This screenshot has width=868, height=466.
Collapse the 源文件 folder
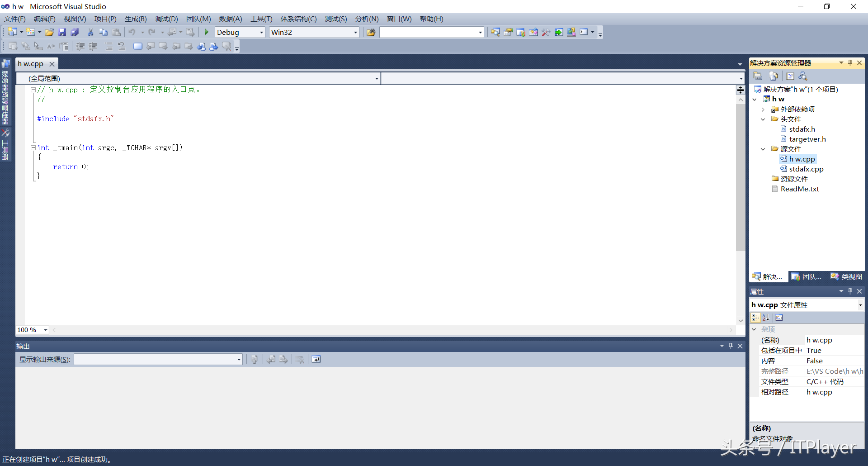pyautogui.click(x=763, y=149)
